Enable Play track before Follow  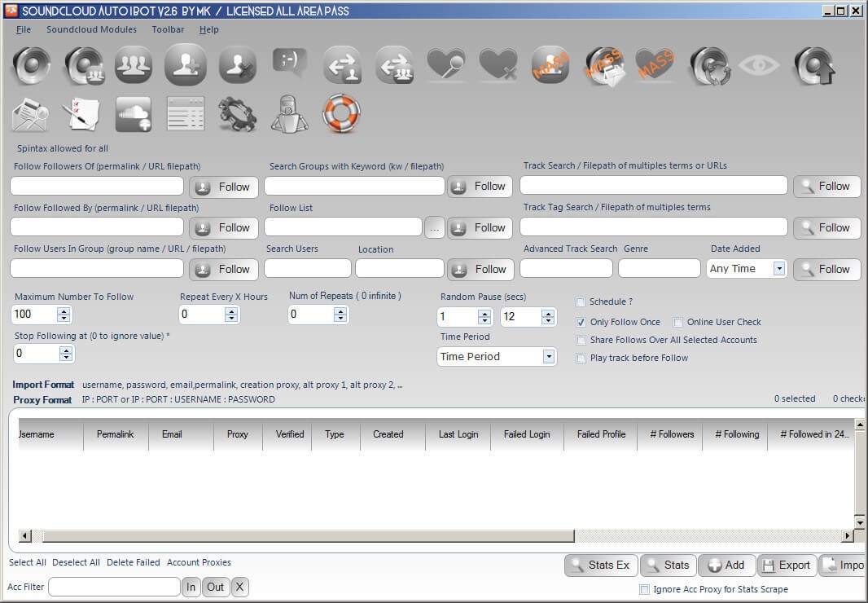pos(581,359)
